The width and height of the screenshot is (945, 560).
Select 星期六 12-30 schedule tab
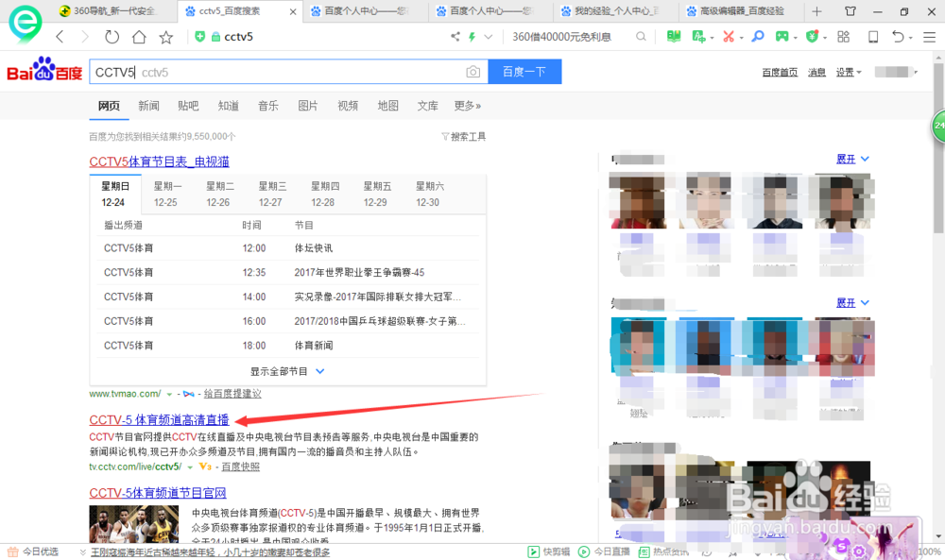[429, 194]
